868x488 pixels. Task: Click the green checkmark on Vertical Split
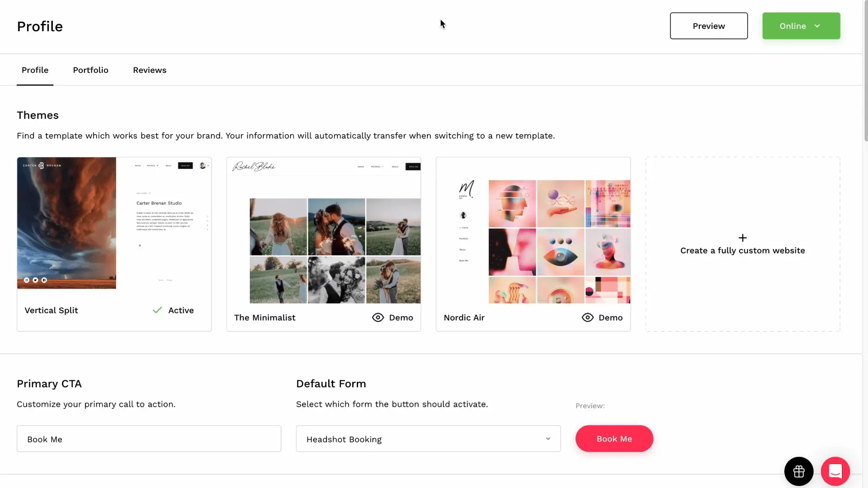coord(157,310)
